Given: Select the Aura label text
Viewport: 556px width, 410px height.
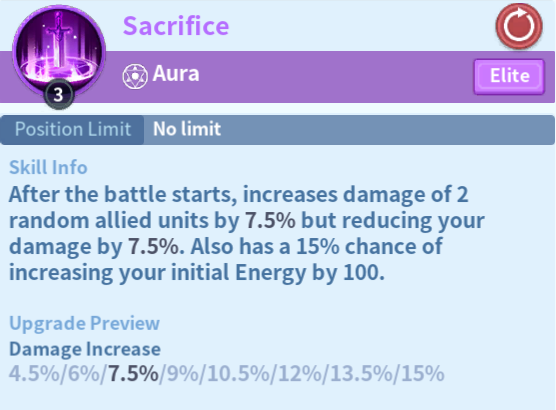Looking at the screenshot, I should click(176, 74).
